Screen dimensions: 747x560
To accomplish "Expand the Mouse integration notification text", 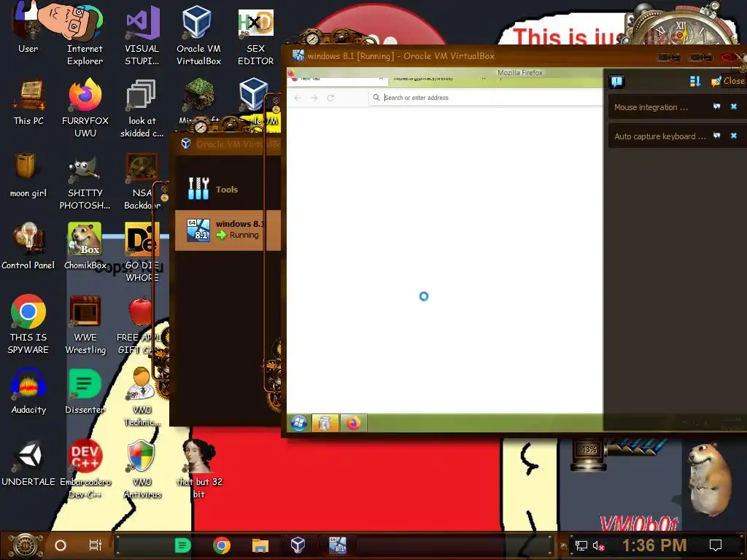I will pos(651,107).
